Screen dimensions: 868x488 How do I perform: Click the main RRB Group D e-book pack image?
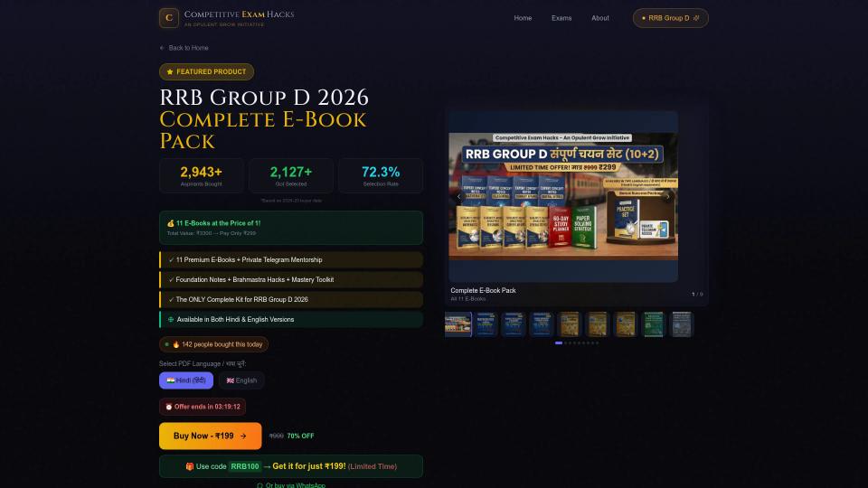pos(563,196)
